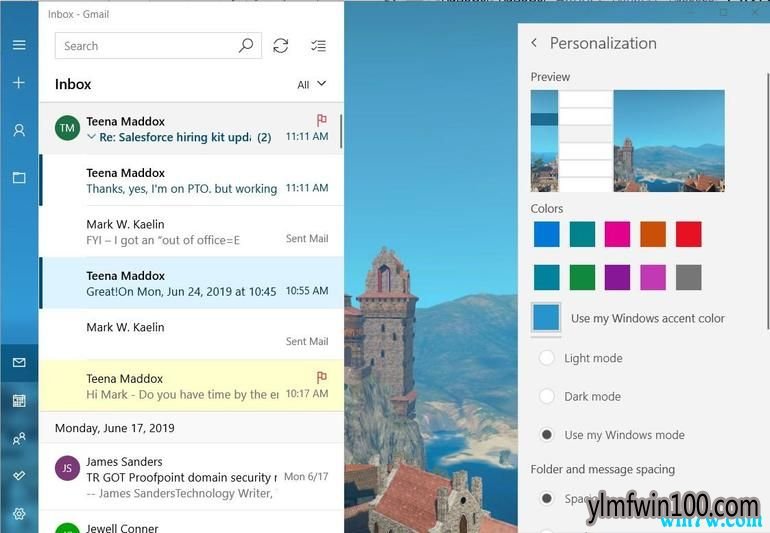Pick the hot pink color swatch

617,234
